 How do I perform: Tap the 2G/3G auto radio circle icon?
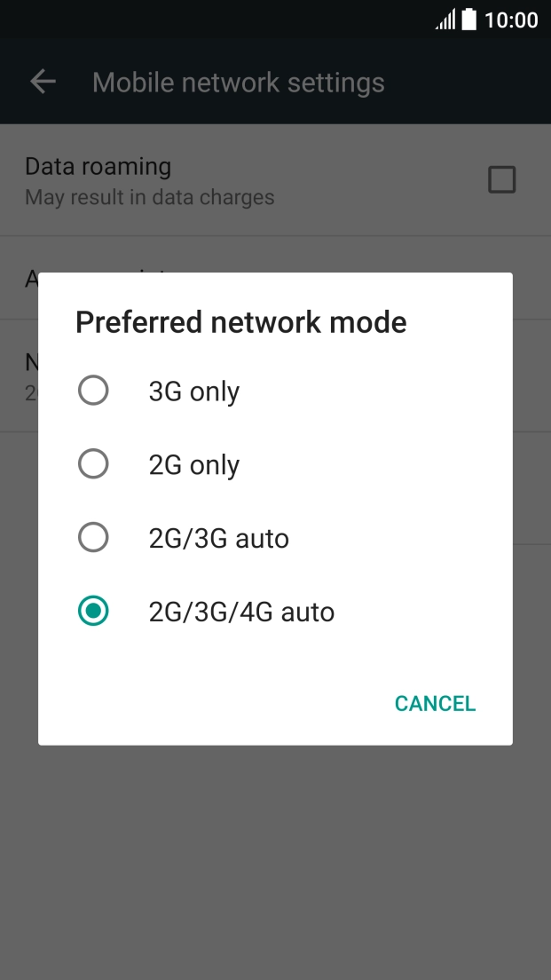click(93, 537)
